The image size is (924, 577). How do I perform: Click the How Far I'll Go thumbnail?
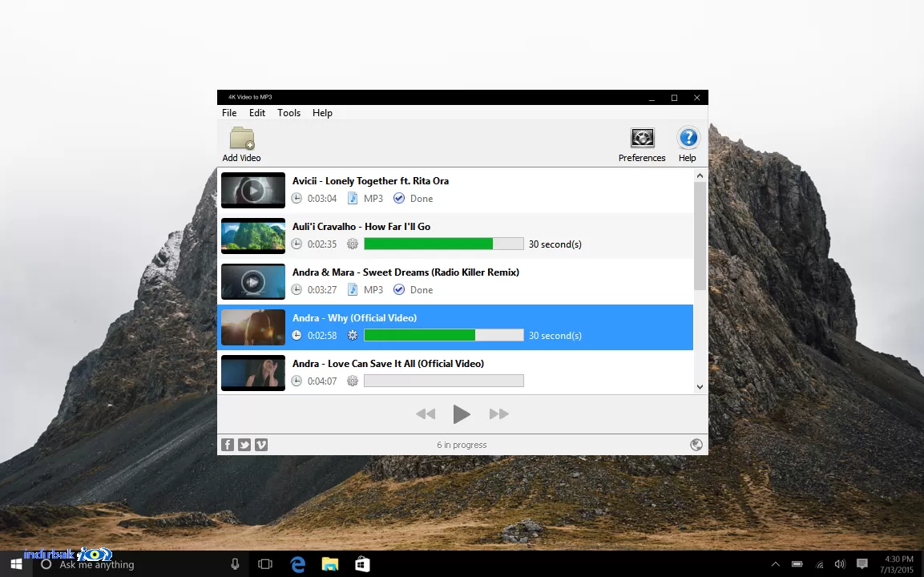tap(252, 236)
